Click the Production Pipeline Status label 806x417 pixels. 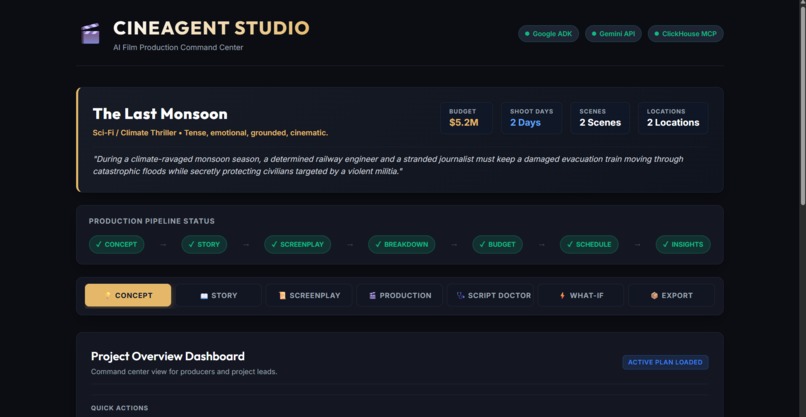[x=152, y=222]
